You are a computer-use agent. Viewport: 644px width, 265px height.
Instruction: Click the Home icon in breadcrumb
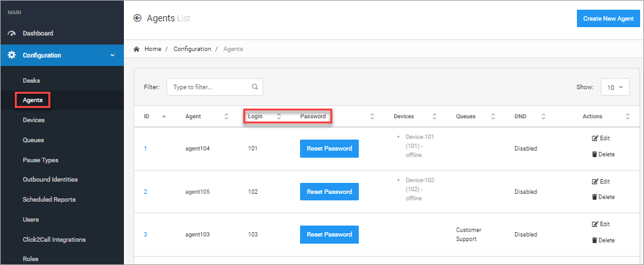[x=137, y=49]
